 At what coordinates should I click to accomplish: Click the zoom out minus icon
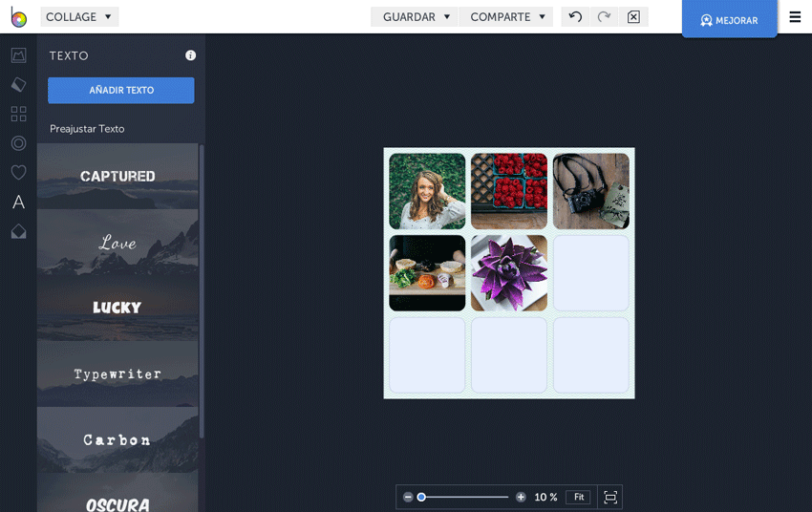(408, 497)
